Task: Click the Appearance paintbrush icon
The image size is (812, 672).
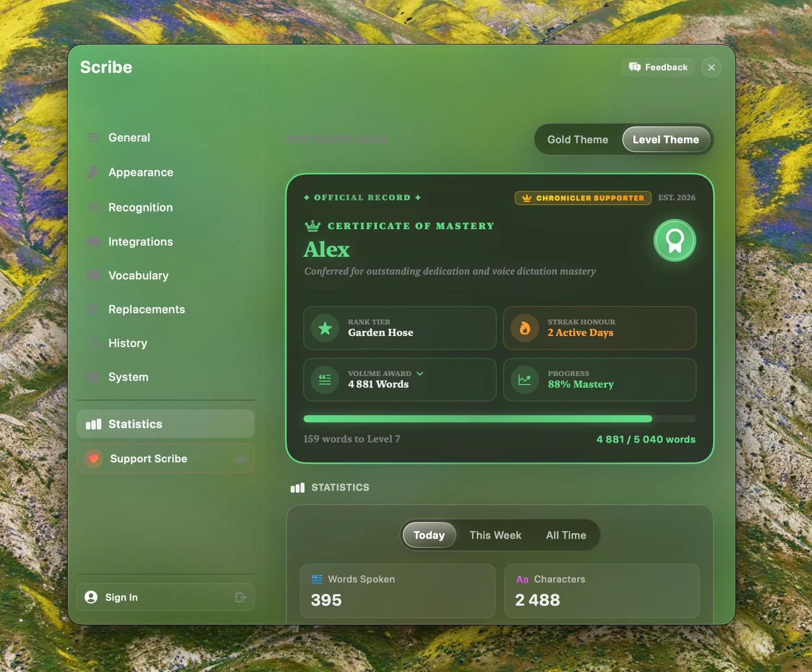Action: (93, 172)
